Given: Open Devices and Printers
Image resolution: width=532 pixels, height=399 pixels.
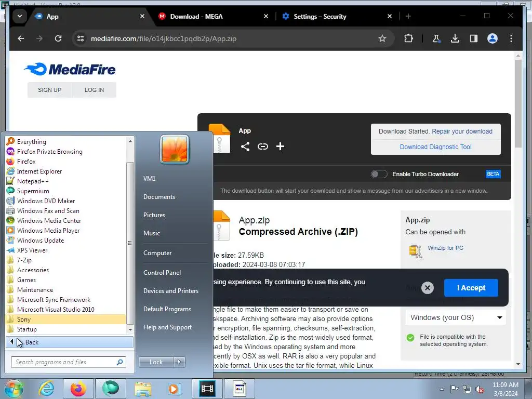Looking at the screenshot, I should pos(170,291).
